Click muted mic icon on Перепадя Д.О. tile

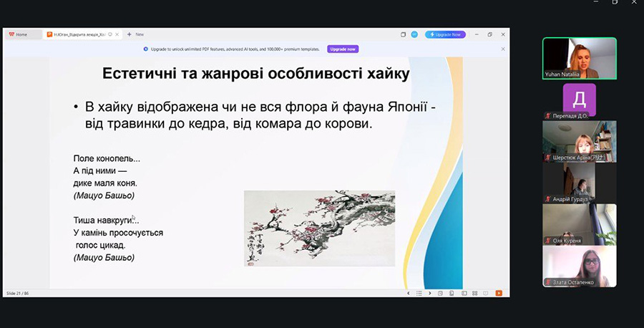click(x=547, y=116)
